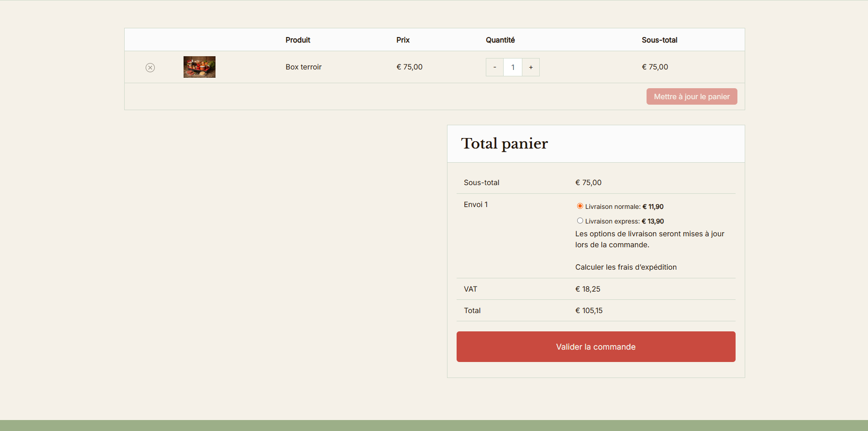This screenshot has width=868, height=431.
Task: Click the VAT amount € 18,25
Action: 588,289
